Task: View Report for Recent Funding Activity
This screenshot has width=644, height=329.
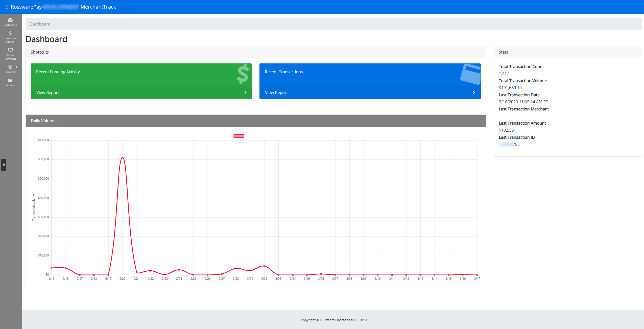Action: 47,92
